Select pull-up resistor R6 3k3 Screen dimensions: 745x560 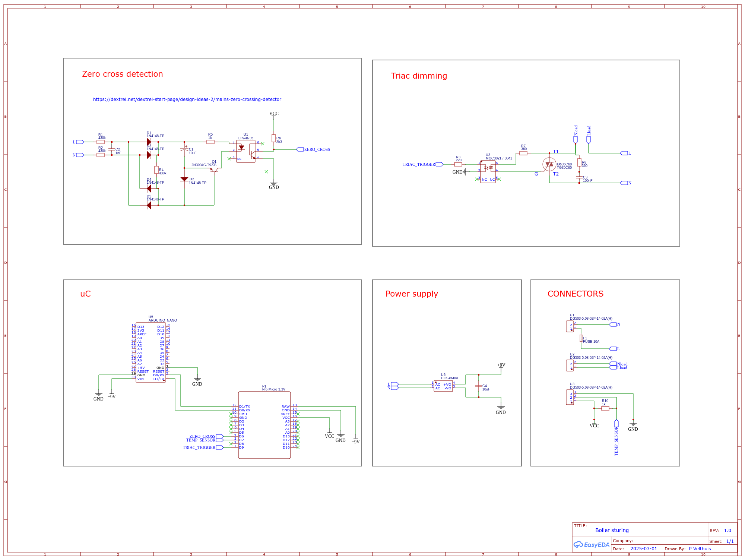274,138
